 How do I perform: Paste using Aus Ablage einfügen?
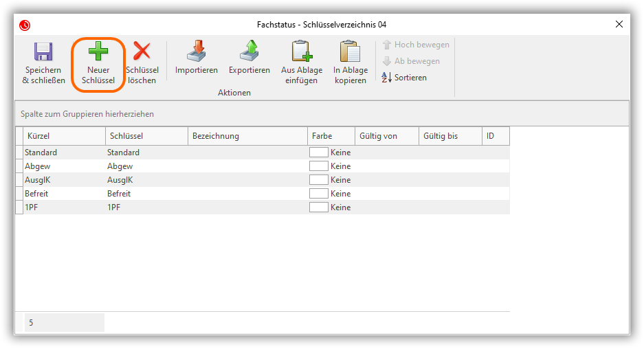tap(301, 52)
